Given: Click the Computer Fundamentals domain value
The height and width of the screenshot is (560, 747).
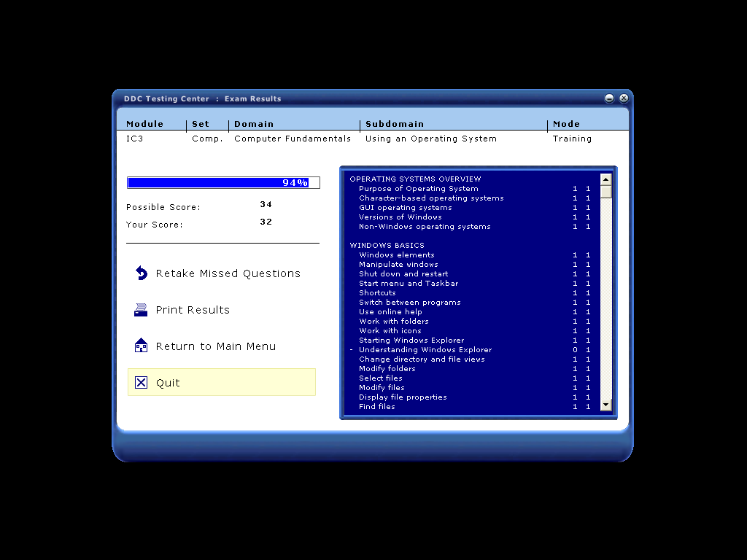Looking at the screenshot, I should 293,139.
